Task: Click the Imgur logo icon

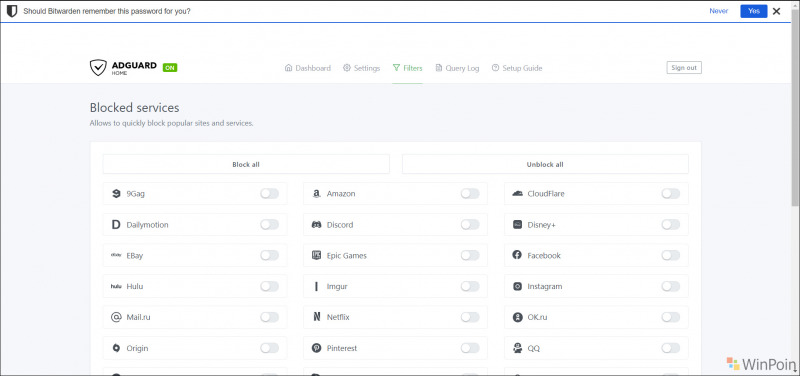Action: (316, 286)
